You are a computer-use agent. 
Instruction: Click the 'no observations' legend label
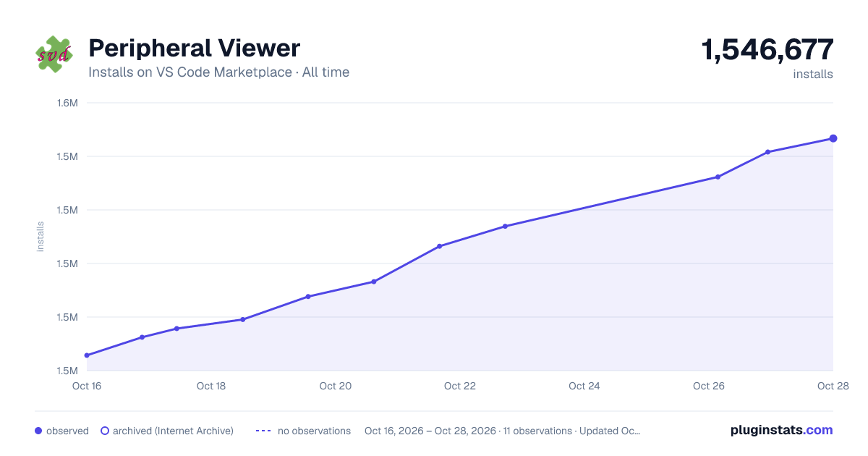tap(314, 431)
